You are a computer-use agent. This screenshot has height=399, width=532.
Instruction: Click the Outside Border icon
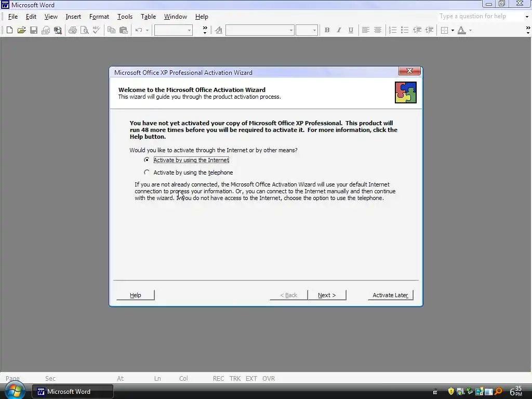pyautogui.click(x=445, y=30)
